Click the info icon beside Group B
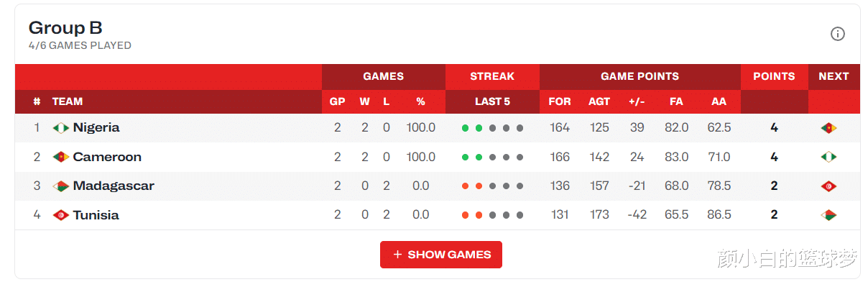Viewport: 868px width, 282px height. coord(838,34)
